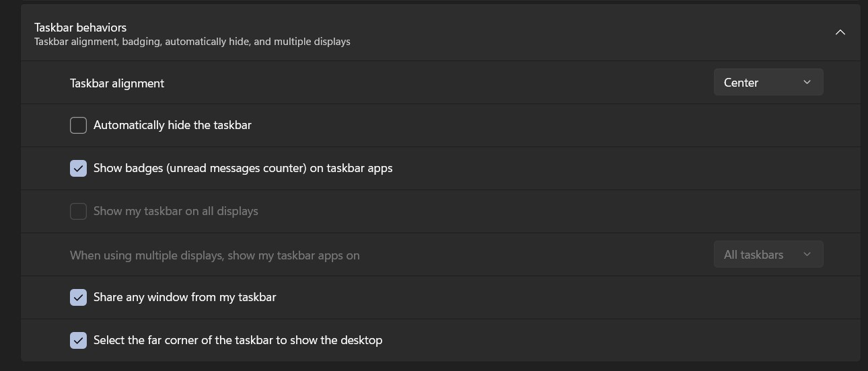Click the 'Automatically hide the taskbar' label text
The width and height of the screenshot is (868, 371).
(172, 125)
